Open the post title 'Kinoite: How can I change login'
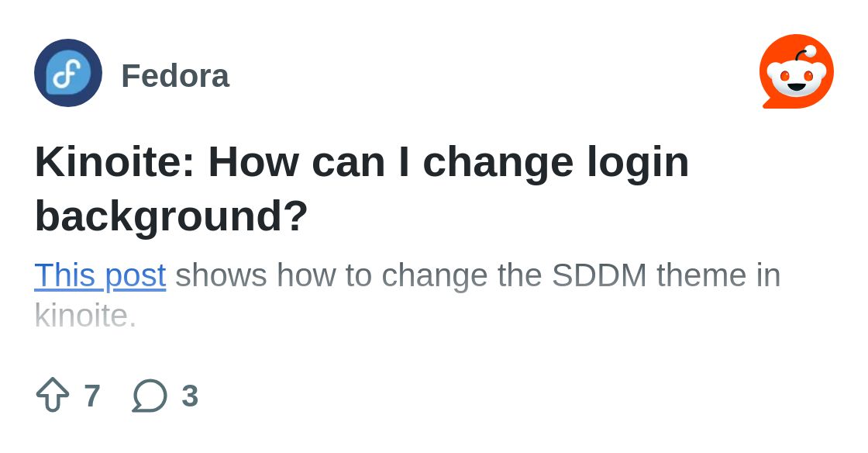This screenshot has height=453, width=868. (x=361, y=162)
